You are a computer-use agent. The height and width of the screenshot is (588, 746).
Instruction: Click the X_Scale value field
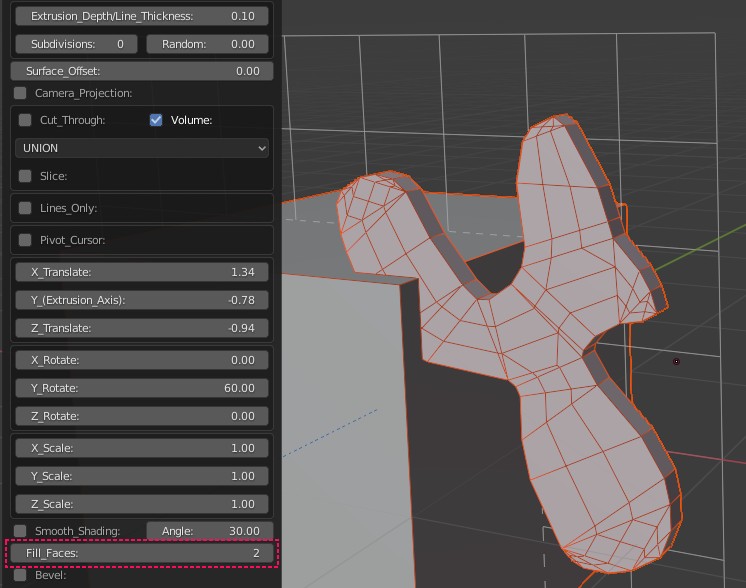click(x=142, y=448)
